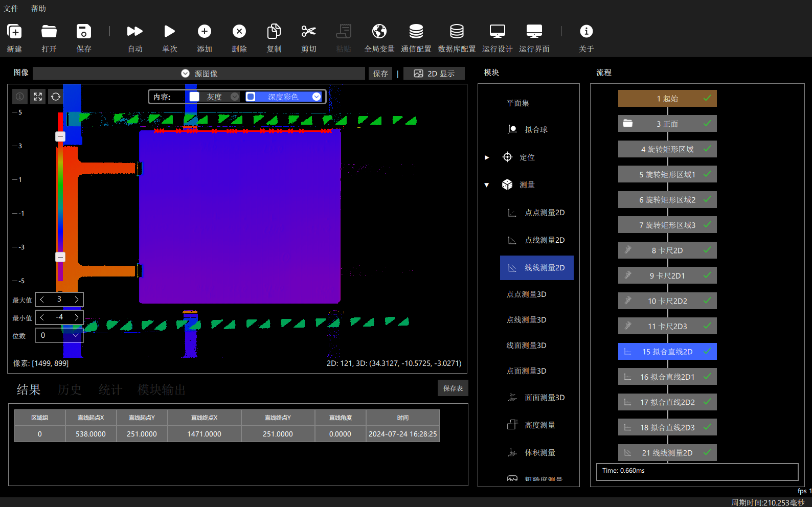This screenshot has width=812, height=507.
Task: Open the 帮助 menu
Action: [x=38, y=9]
